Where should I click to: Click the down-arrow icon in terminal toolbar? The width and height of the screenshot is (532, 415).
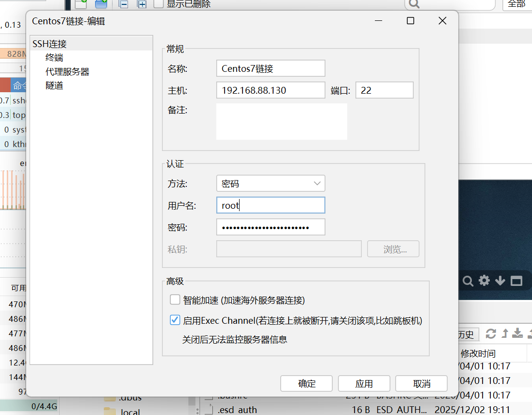click(x=500, y=281)
